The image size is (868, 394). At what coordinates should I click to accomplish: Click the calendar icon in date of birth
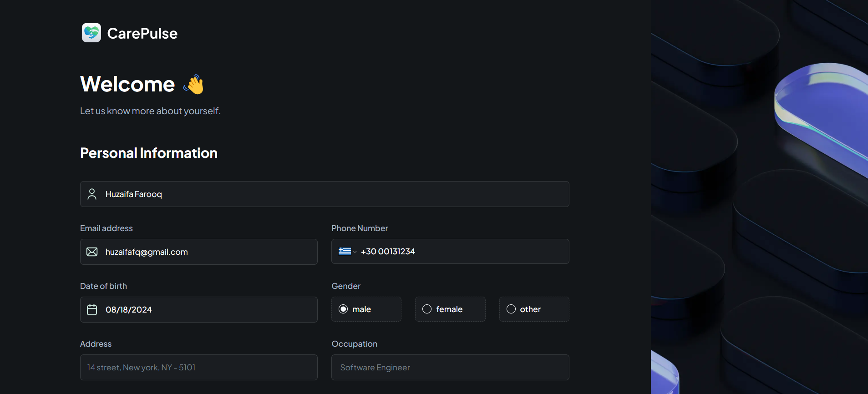[92, 310]
